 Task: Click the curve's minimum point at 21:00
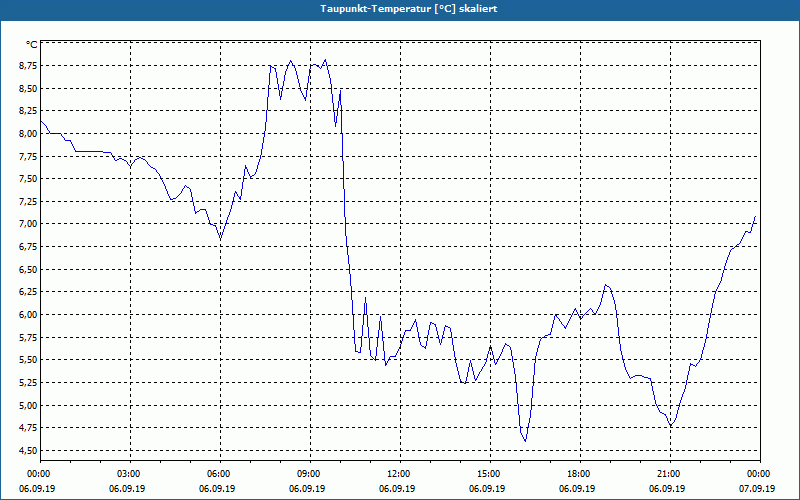coord(671,426)
